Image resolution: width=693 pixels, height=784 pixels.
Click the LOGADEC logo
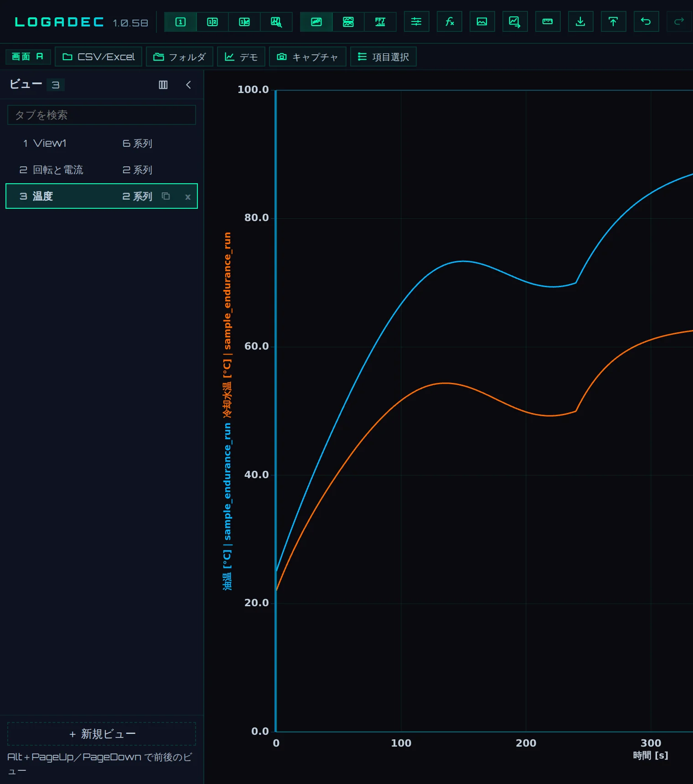(59, 22)
